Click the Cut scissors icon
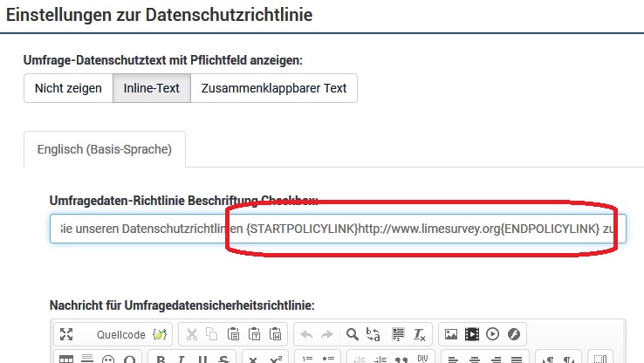 pos(193,333)
